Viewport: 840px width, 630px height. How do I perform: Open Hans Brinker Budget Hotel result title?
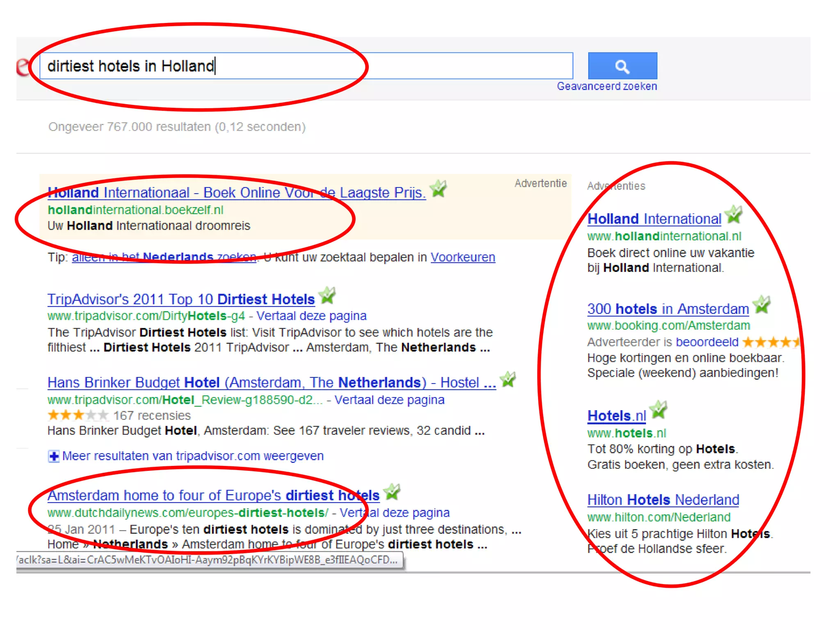pos(272,383)
